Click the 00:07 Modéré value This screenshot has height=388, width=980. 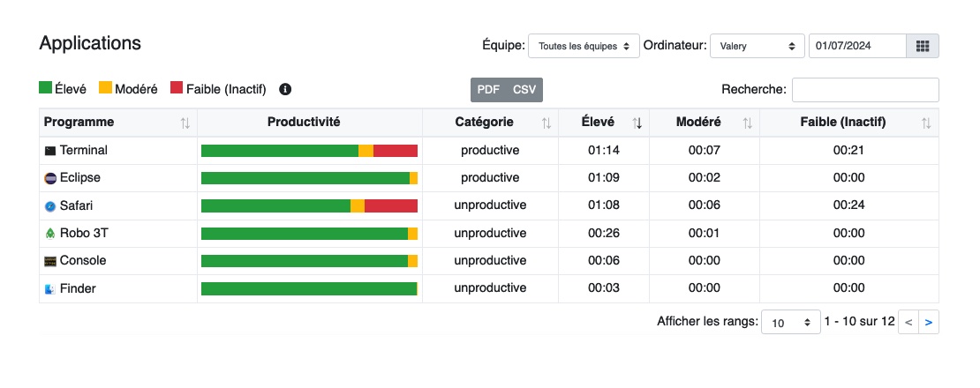pos(705,150)
